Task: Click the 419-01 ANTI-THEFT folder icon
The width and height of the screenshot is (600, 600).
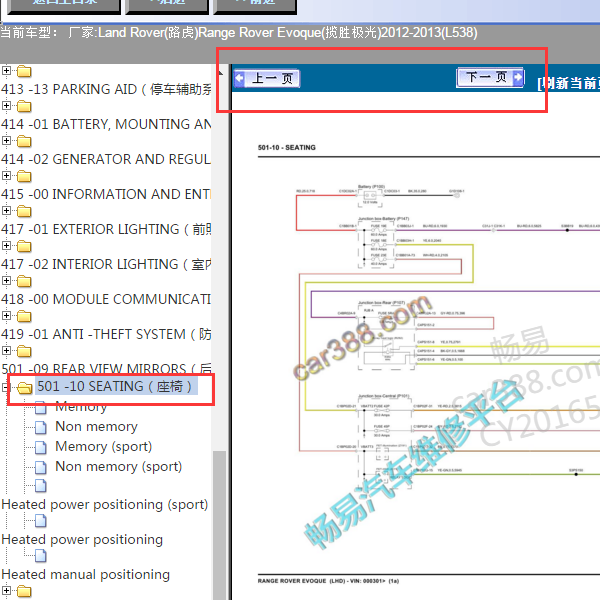Action: click(x=24, y=316)
